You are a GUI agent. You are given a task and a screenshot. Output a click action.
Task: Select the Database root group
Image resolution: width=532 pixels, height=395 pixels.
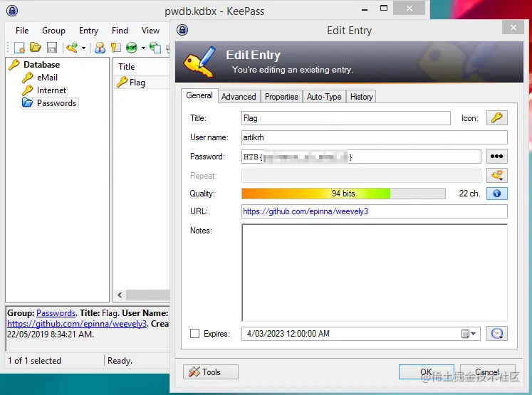pos(41,65)
